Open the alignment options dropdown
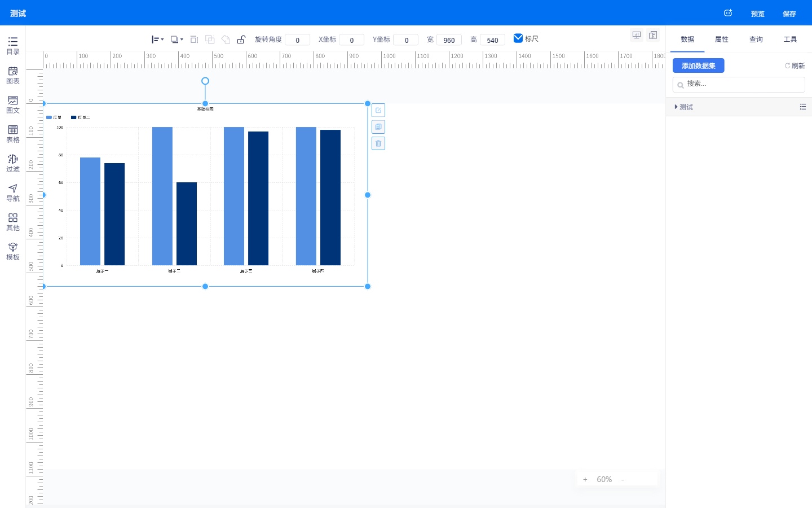Screen dimensions: 812x508 coord(157,40)
